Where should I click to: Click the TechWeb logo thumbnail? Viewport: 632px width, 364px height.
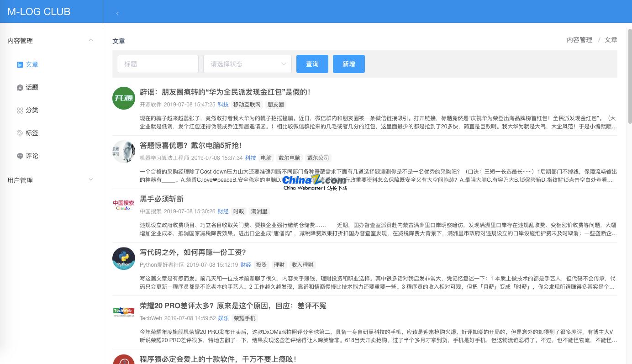click(123, 311)
